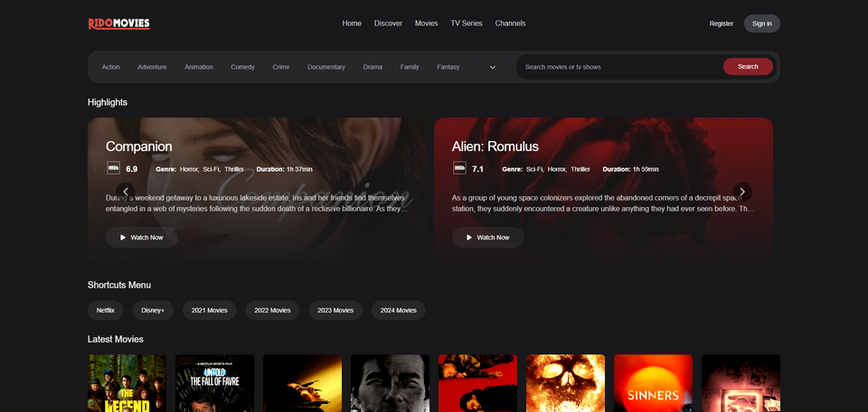Viewport: 868px width, 412px height.
Task: Select the Family genre
Action: (x=410, y=67)
